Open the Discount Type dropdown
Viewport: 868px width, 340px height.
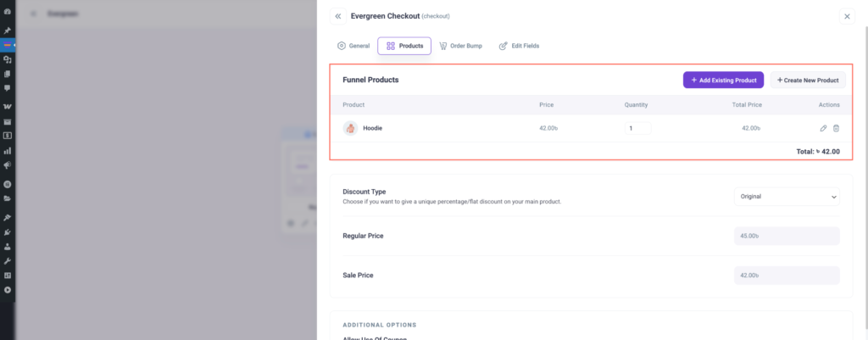(x=787, y=197)
